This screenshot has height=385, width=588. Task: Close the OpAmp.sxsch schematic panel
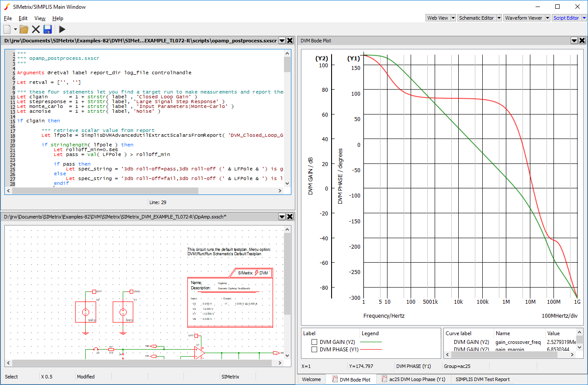point(290,216)
